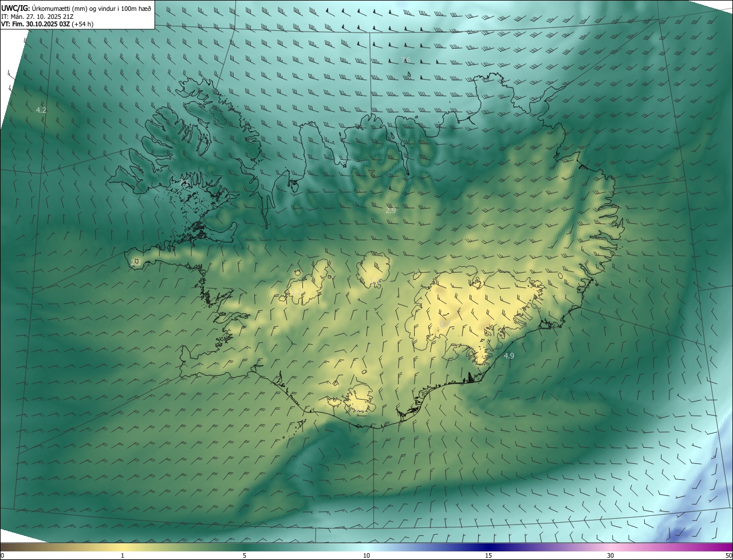Click the magenta end of the colour scale
Screen dimensions: 733x560
(x=722, y=547)
